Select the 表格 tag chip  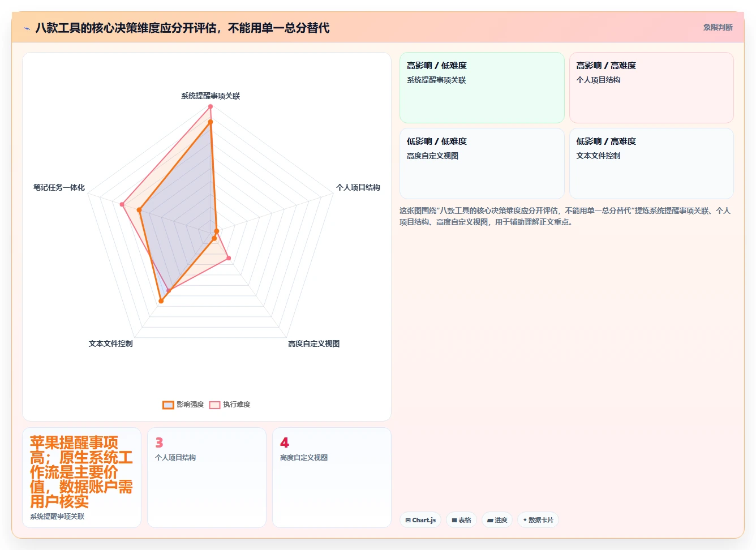coord(461,520)
